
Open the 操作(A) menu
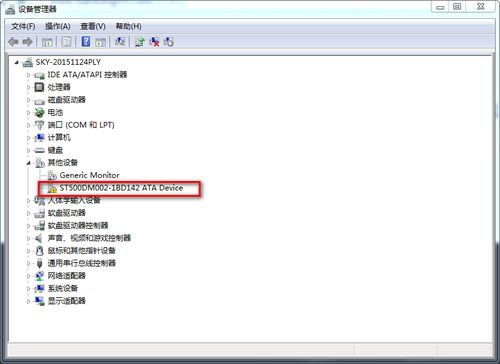tap(58, 26)
